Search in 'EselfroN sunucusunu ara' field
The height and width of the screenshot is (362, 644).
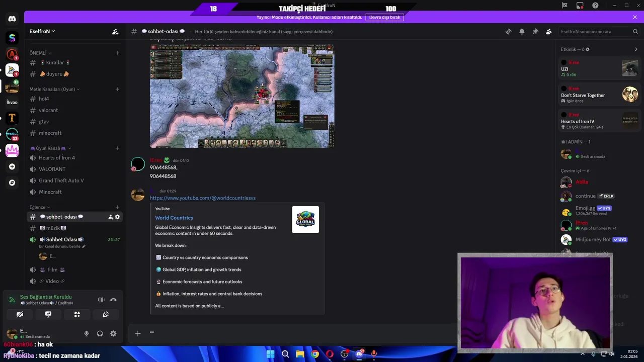599,31
